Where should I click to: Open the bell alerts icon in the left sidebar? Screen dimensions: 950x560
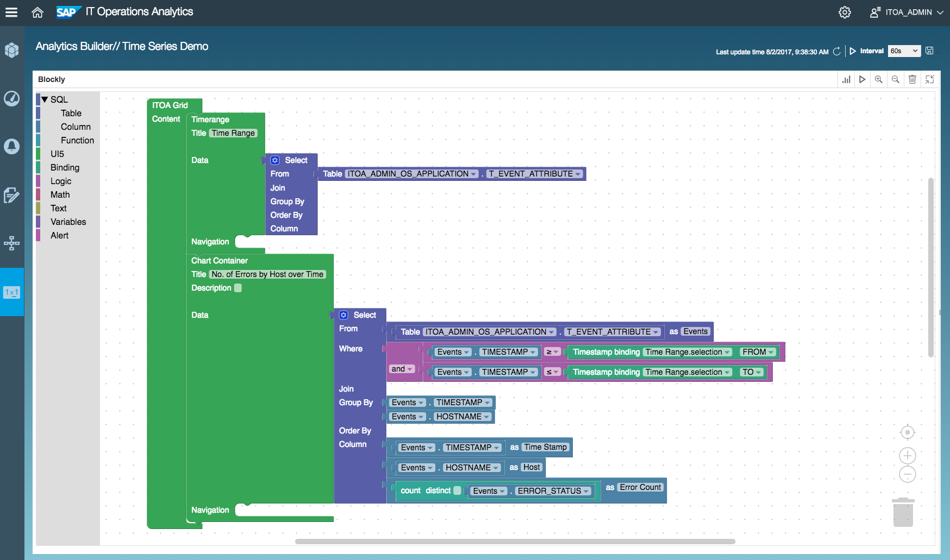(12, 147)
